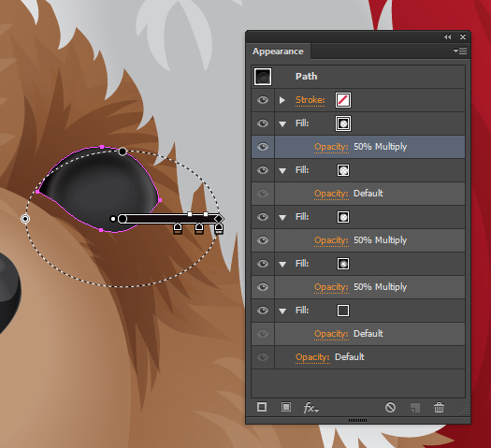The width and height of the screenshot is (491, 448).
Task: Hide the Stroke attribute with its eye
Action: 263,100
